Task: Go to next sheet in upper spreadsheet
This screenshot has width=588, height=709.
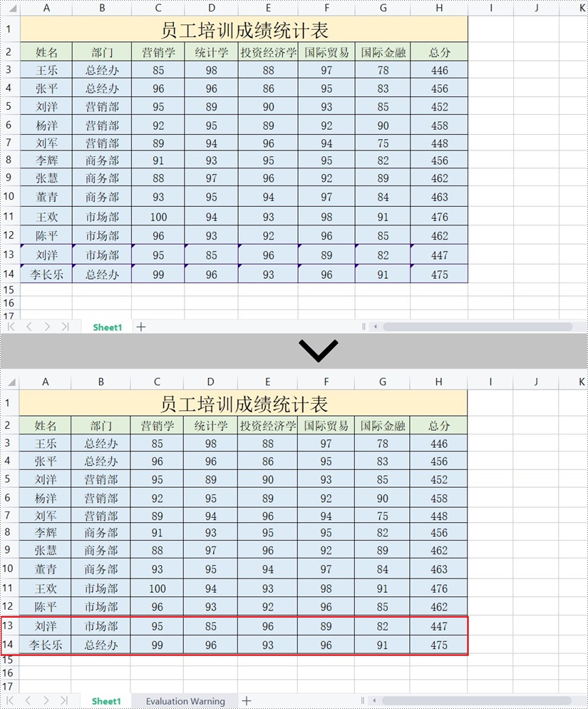Action: [47, 327]
